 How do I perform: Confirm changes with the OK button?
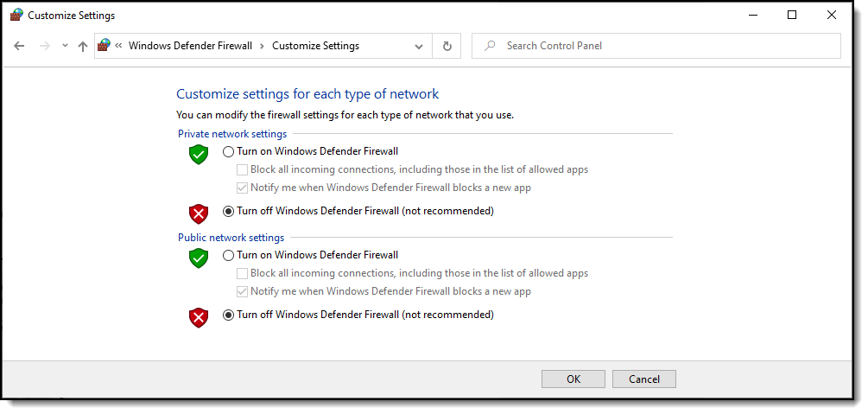point(573,379)
